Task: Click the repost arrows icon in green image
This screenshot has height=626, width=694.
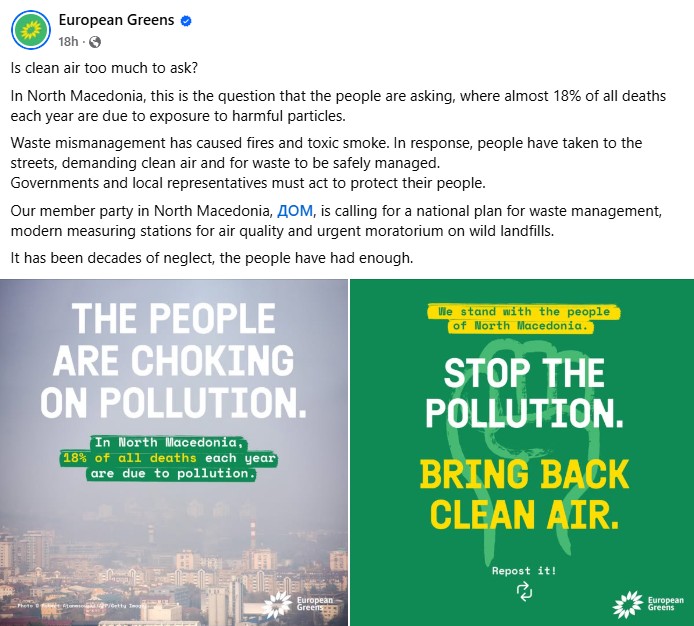Action: [524, 591]
